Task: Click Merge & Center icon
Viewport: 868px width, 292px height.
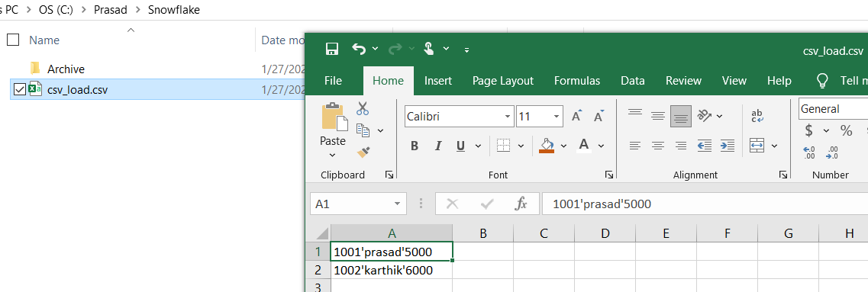Action: click(757, 146)
